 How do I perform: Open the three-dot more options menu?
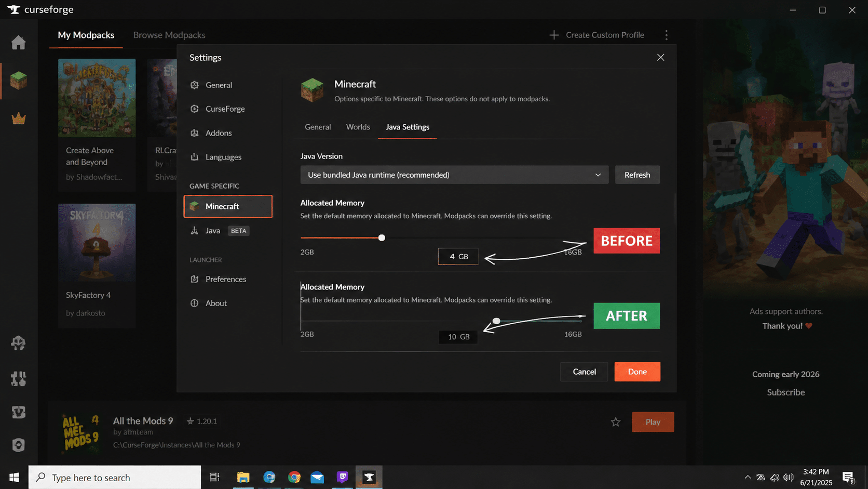(666, 35)
